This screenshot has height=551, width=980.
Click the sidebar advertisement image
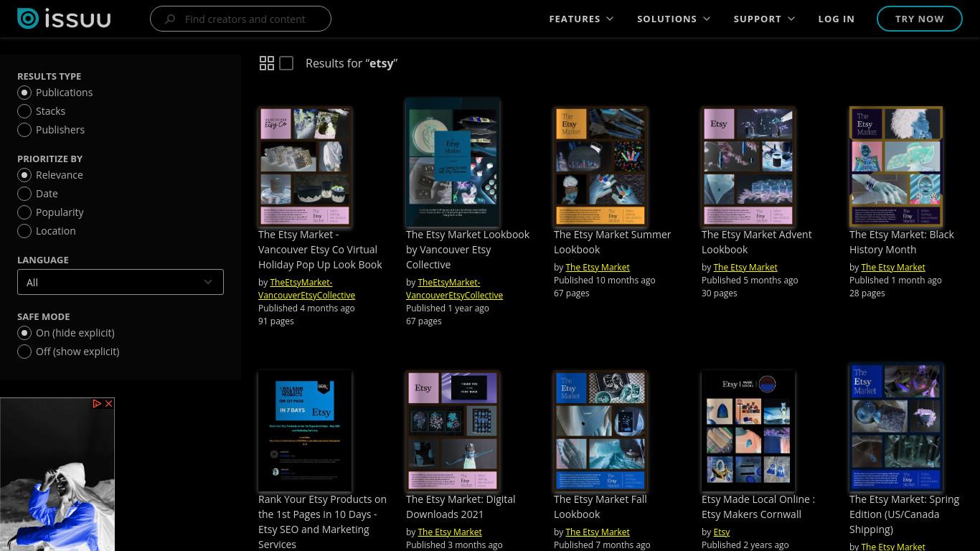[x=57, y=475]
